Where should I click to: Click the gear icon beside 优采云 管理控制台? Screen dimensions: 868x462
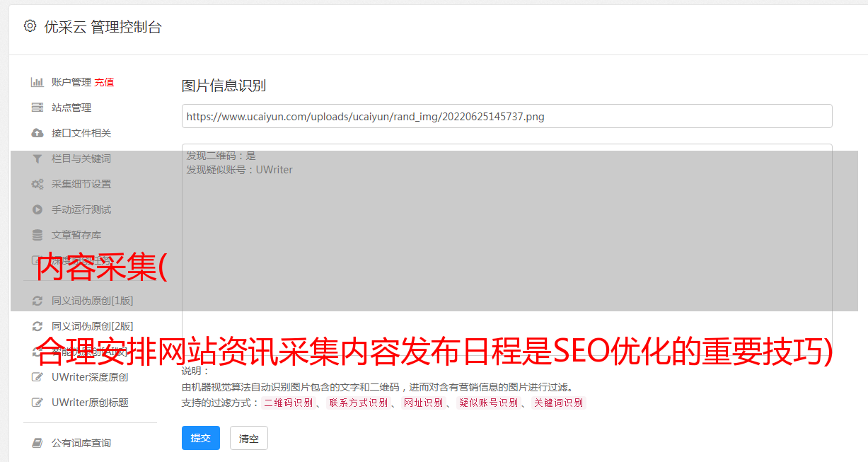tap(30, 26)
